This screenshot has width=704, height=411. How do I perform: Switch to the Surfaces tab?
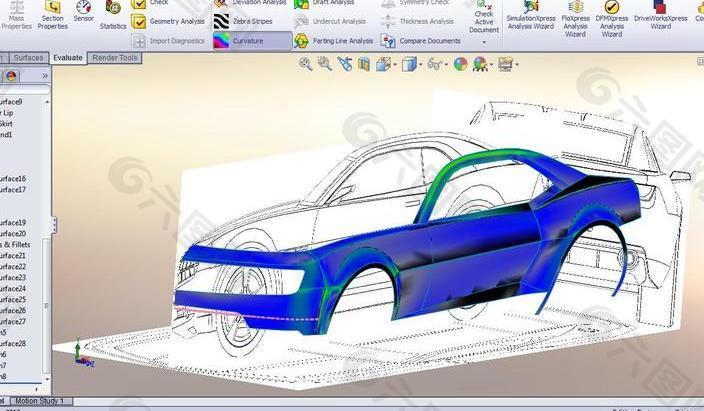(x=28, y=58)
